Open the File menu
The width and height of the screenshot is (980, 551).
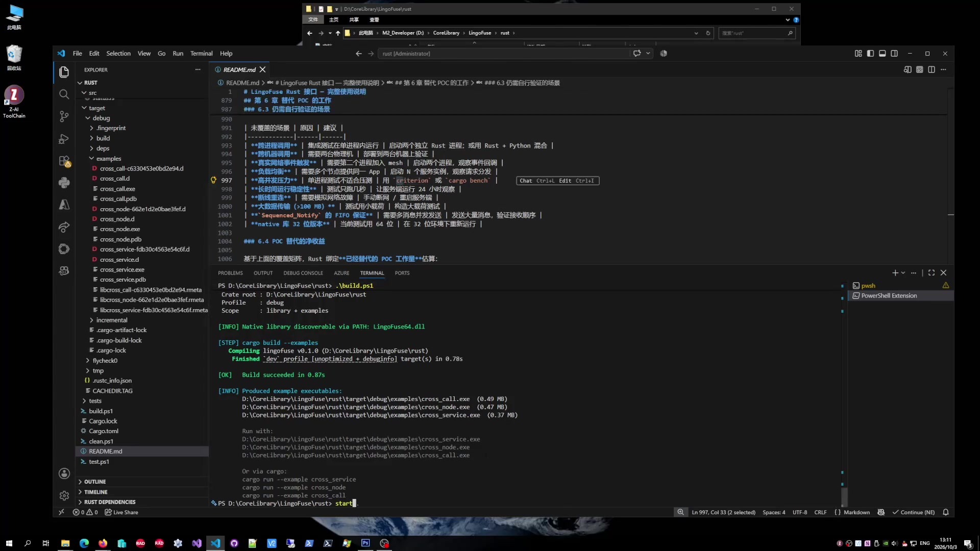[x=77, y=53]
